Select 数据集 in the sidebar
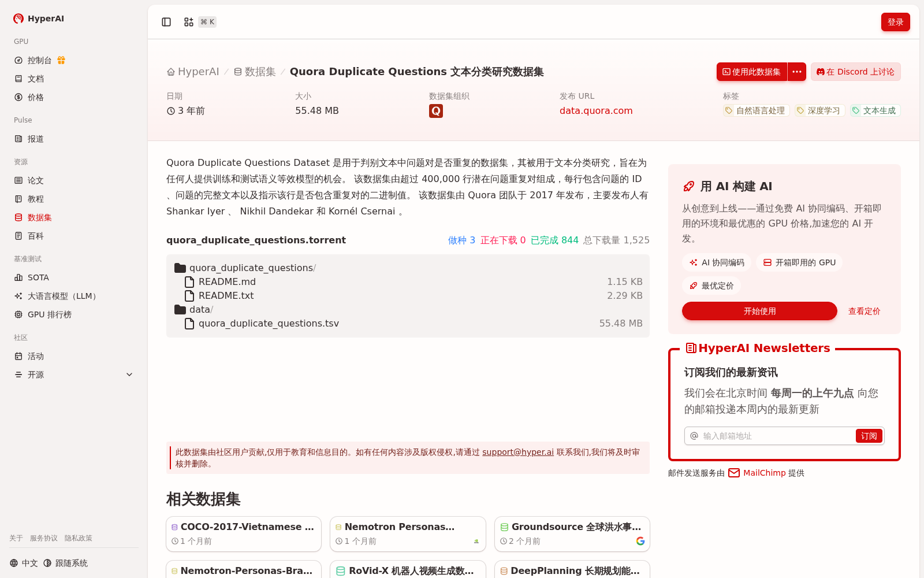Viewport: 924px width, 578px height. pos(74,217)
